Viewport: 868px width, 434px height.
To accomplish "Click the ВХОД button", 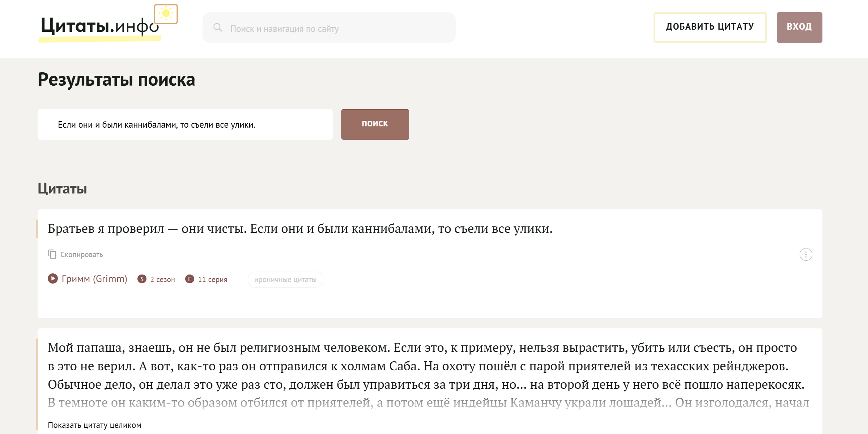I will pos(799,27).
